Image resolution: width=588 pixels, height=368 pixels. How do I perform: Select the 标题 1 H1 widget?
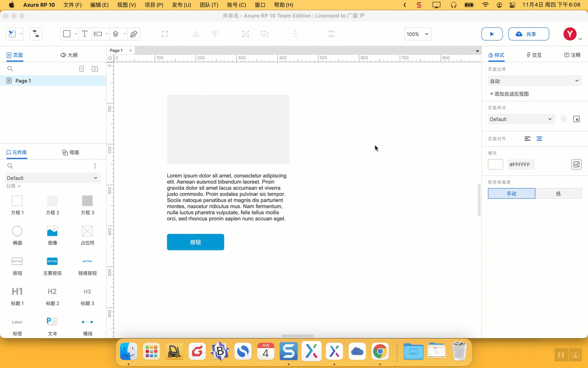coord(17,296)
